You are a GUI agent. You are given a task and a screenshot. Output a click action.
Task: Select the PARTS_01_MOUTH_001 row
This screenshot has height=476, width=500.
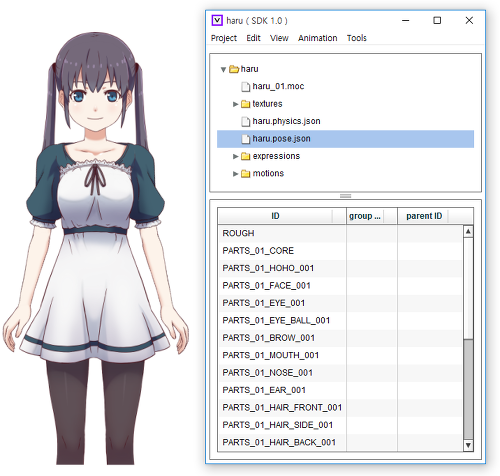point(340,355)
